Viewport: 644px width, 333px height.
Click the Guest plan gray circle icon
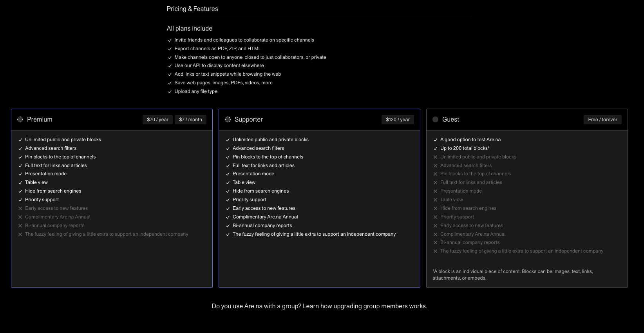(435, 119)
